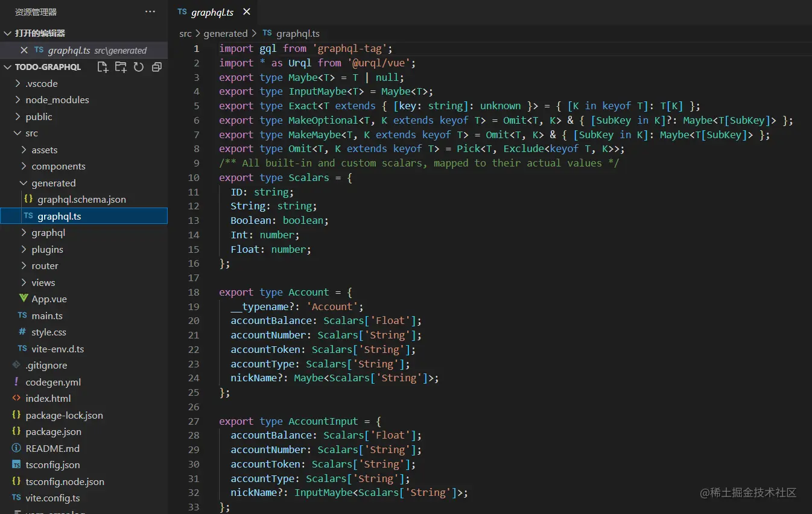The image size is (812, 514).
Task: Click the MakeOptional type name on line 6
Action: coord(323,120)
